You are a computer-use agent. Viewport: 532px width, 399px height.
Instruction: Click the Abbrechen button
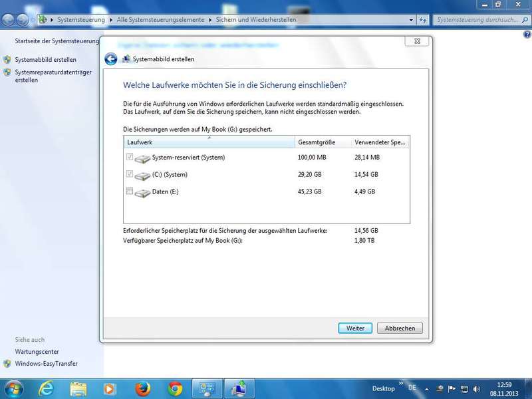tap(400, 328)
